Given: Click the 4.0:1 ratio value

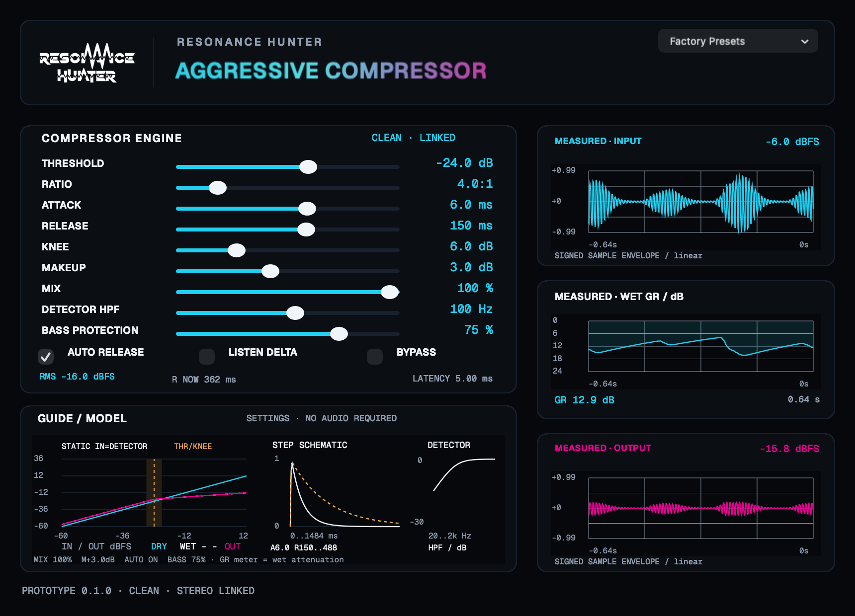Looking at the screenshot, I should [475, 184].
